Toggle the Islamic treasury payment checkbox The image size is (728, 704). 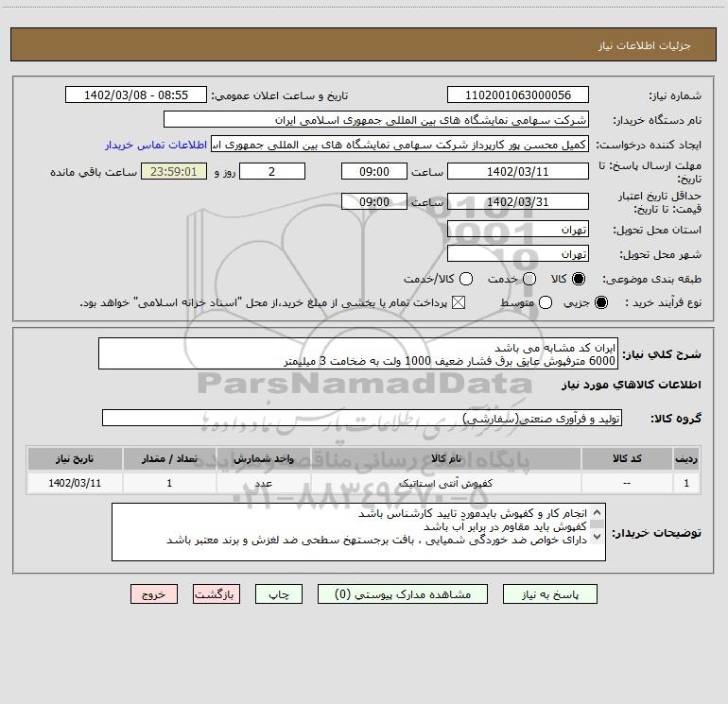(x=459, y=302)
